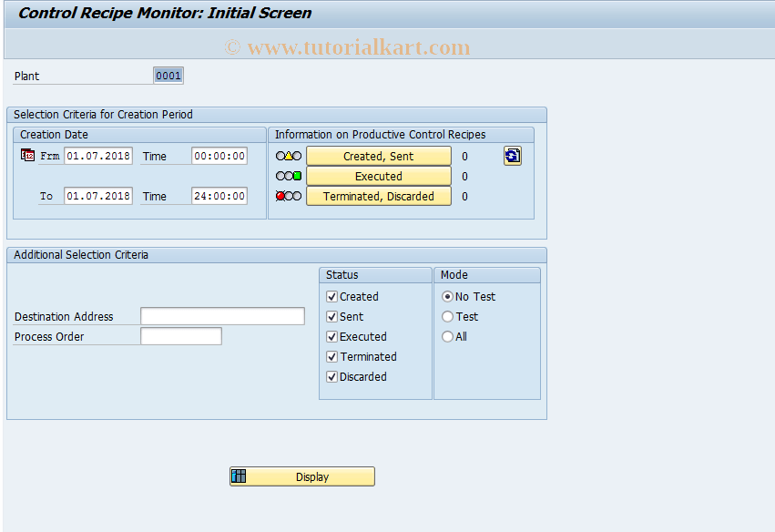Click the green traffic light for Executed
The width and height of the screenshot is (775, 532).
pos(299,175)
